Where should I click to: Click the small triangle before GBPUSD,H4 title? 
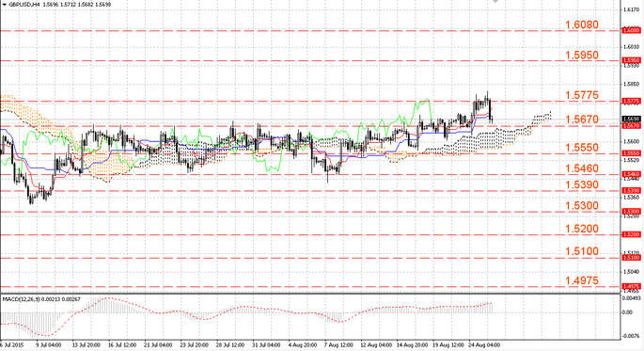click(x=5, y=5)
